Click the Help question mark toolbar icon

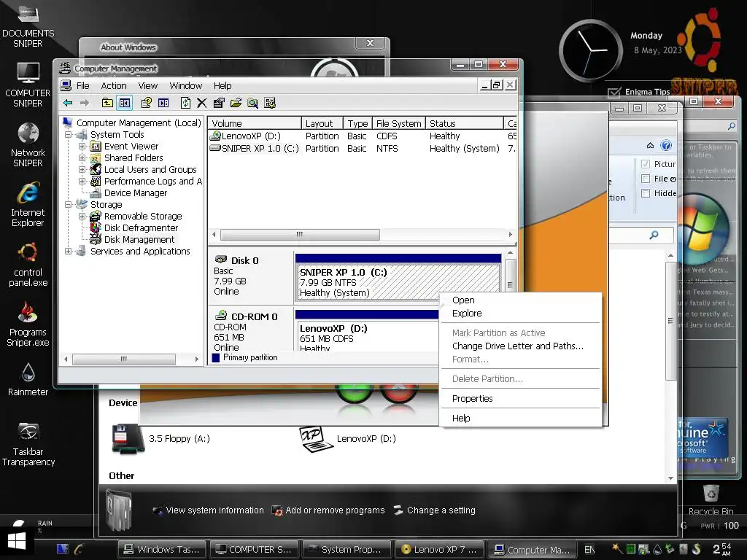click(146, 103)
